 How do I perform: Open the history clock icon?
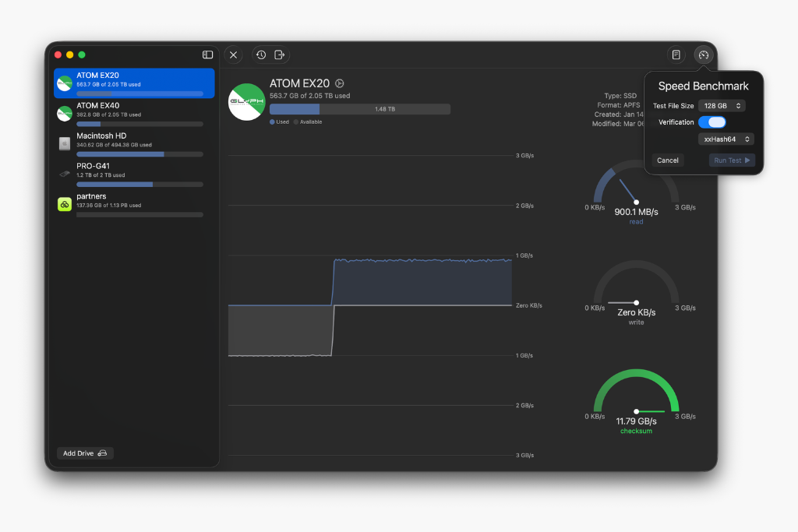coord(261,55)
